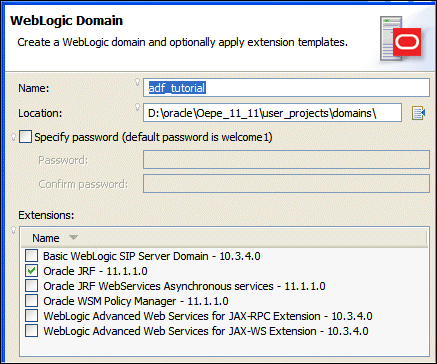Select JAX-WS Extension - 10.3.4.0 row text

click(206, 331)
